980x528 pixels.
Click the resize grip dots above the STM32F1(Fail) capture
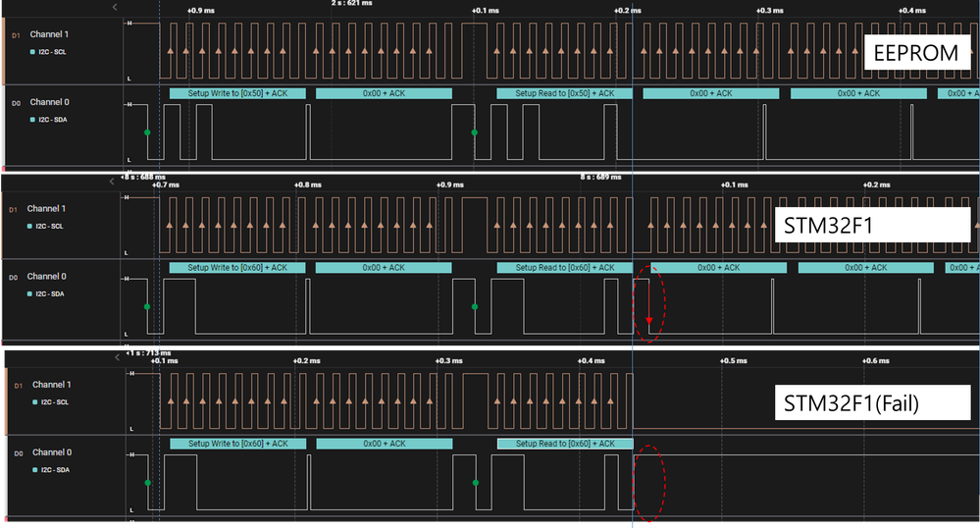click(128, 346)
